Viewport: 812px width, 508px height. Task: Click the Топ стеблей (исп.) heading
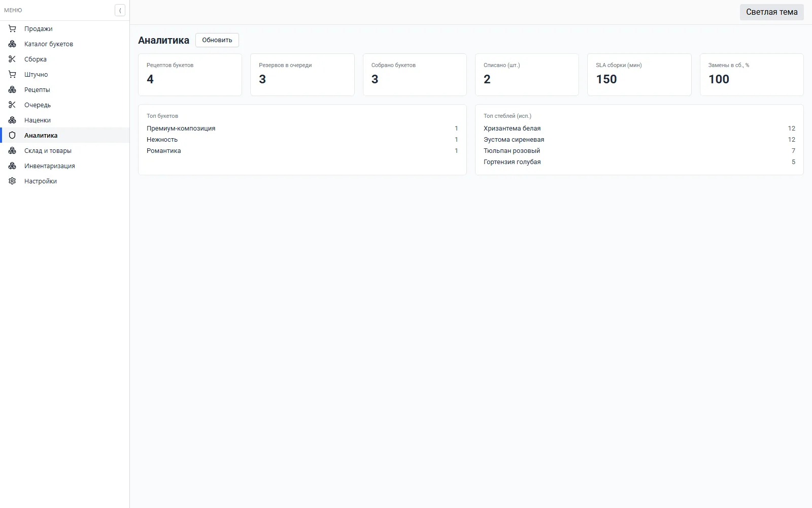pyautogui.click(x=507, y=116)
